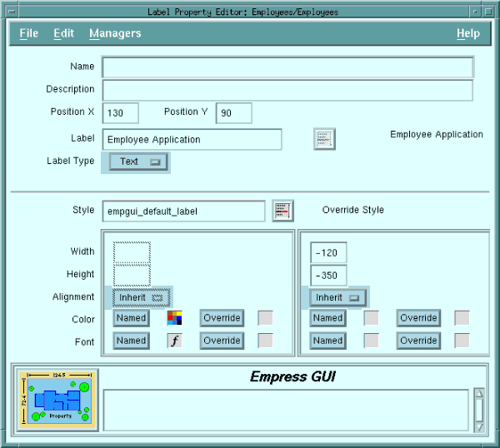Click the Override button right of font icon
Image resolution: width=500 pixels, height=448 pixels.
pyautogui.click(x=222, y=340)
